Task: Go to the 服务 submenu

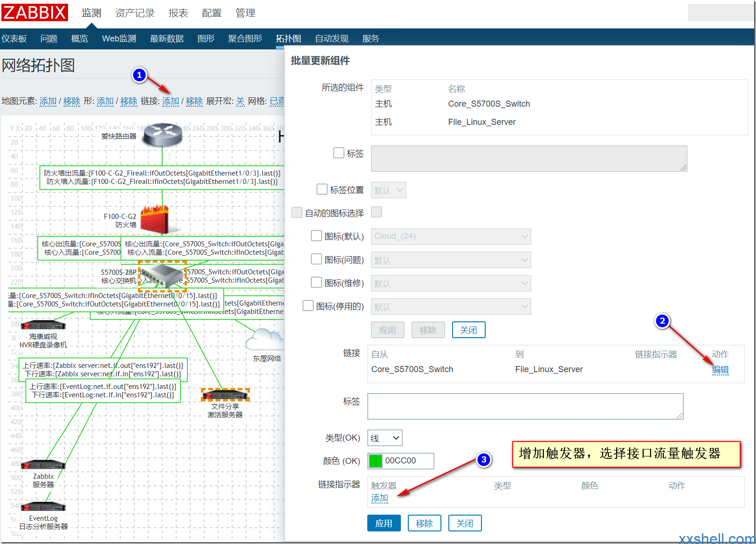Action: [371, 39]
